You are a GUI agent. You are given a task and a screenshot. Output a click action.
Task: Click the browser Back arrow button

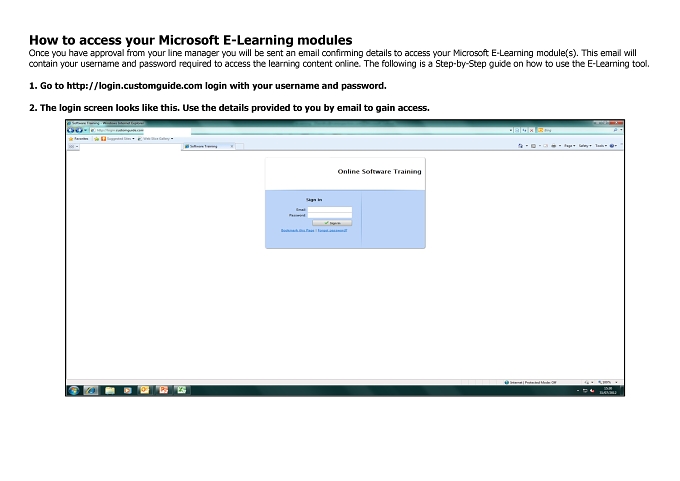71,130
